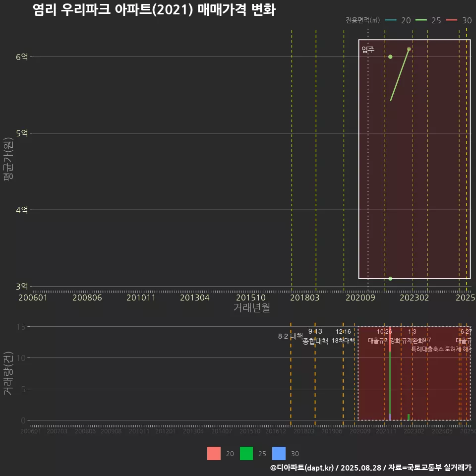Select the red 20 swatch in bottom legend

click(x=213, y=454)
